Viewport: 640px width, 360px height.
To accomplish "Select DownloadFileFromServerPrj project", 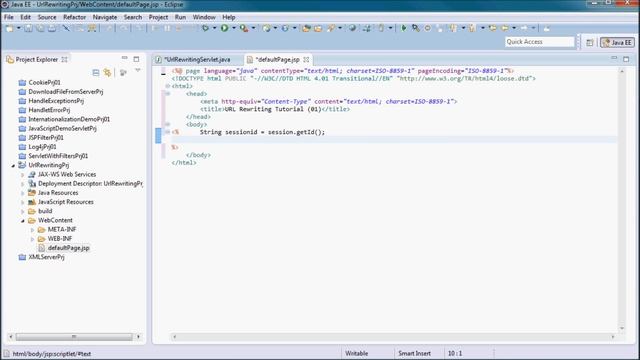I will tap(65, 92).
